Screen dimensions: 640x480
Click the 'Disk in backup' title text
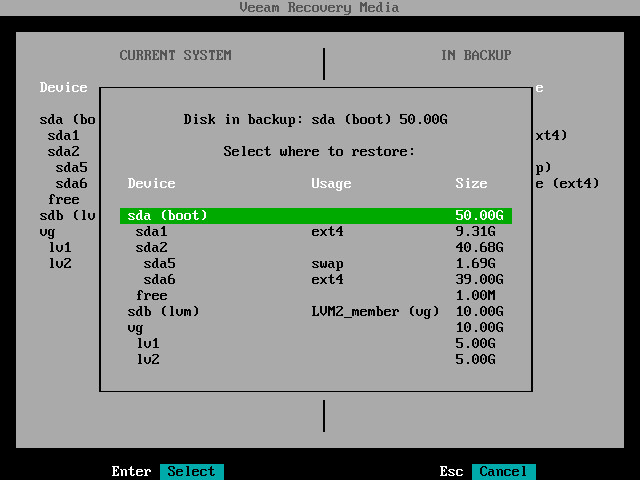(316, 119)
